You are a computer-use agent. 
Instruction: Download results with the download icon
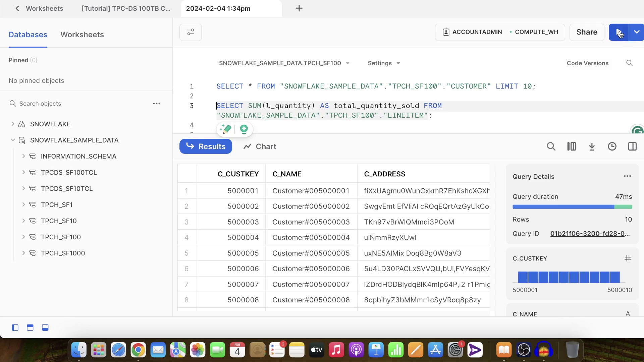[592, 146]
